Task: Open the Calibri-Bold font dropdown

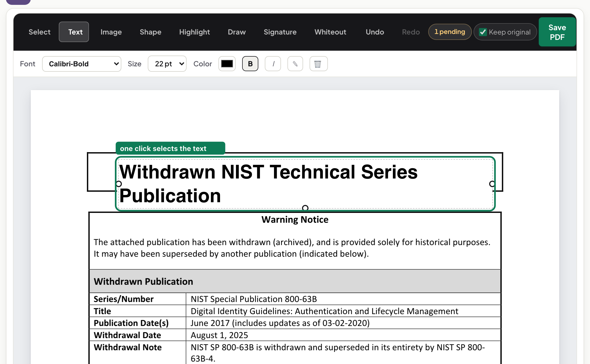Action: click(82, 64)
